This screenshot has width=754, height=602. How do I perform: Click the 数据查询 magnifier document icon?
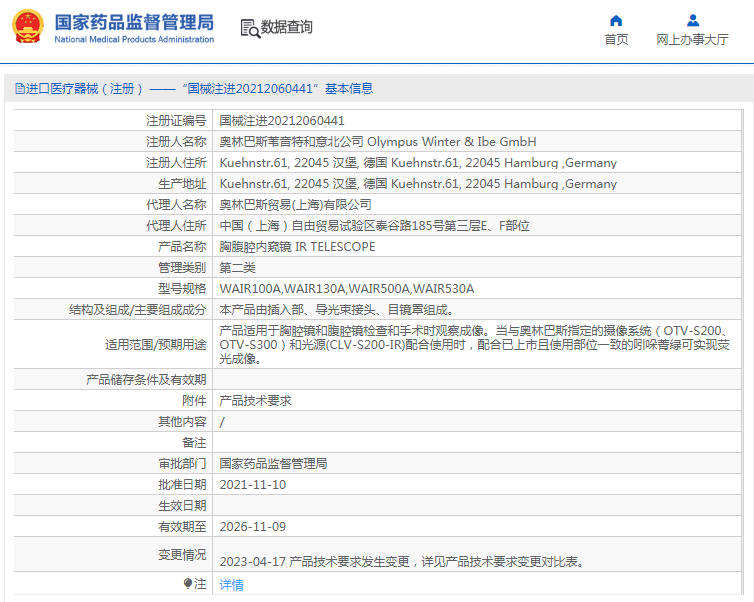249,28
